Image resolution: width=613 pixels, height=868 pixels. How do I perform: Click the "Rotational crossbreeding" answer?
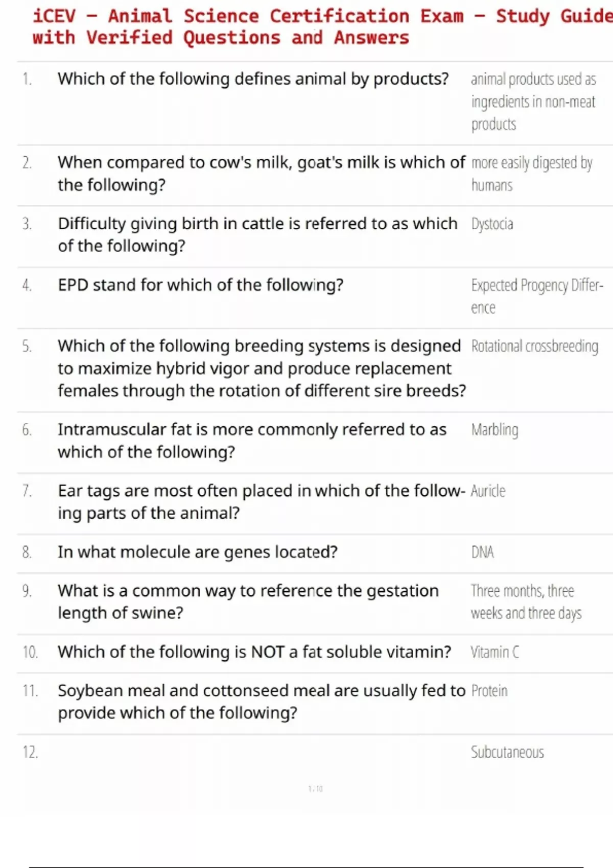[x=534, y=346]
